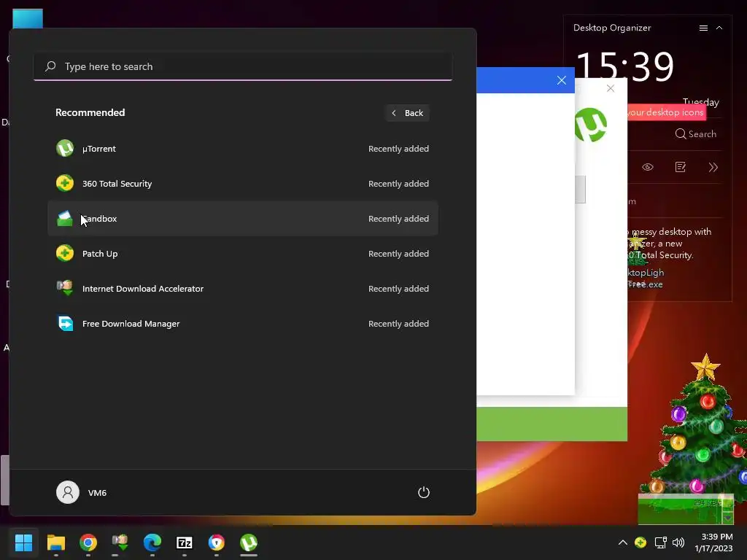Open Google Chrome from the taskbar
Viewport: 747px width, 560px height.
coord(88,542)
